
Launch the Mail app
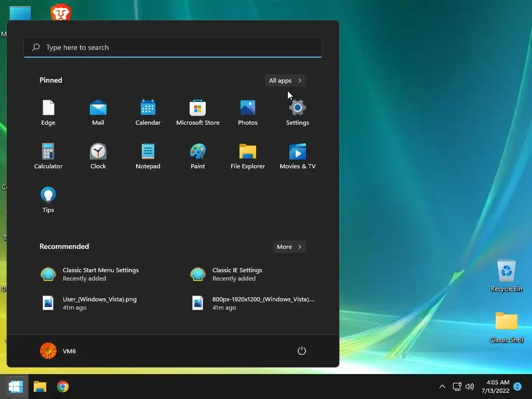[98, 113]
